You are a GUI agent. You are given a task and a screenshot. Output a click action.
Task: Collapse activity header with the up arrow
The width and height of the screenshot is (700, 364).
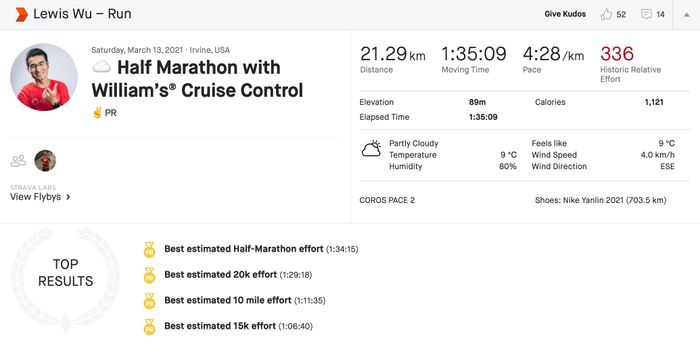click(x=687, y=15)
